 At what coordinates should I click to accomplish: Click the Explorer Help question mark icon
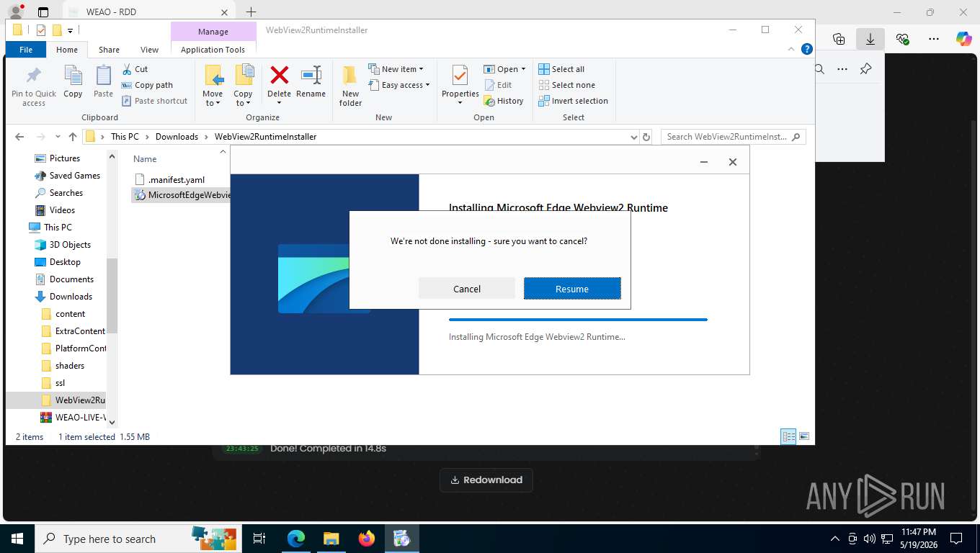[x=807, y=50]
